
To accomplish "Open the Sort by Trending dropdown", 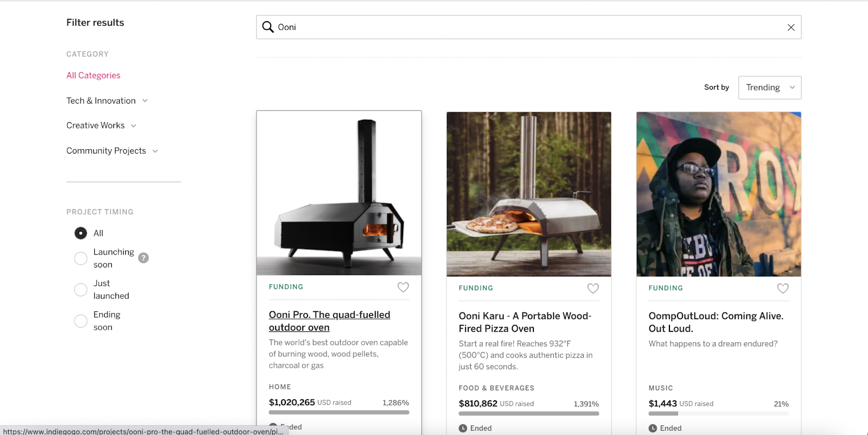I will (770, 87).
